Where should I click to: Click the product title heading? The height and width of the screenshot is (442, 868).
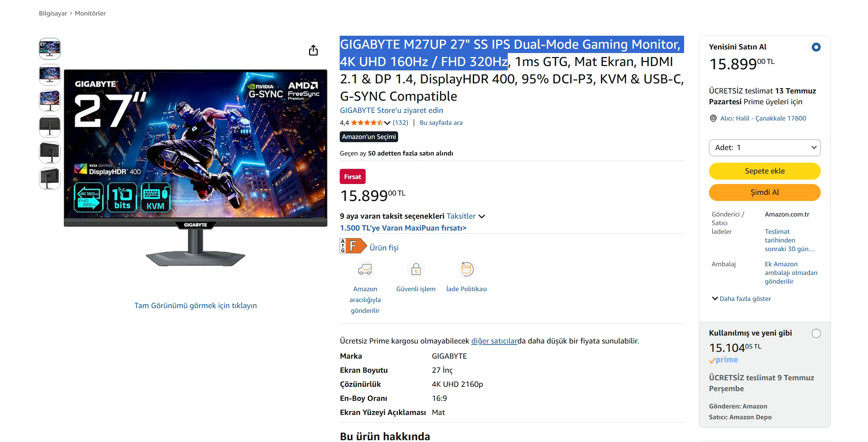(512, 70)
